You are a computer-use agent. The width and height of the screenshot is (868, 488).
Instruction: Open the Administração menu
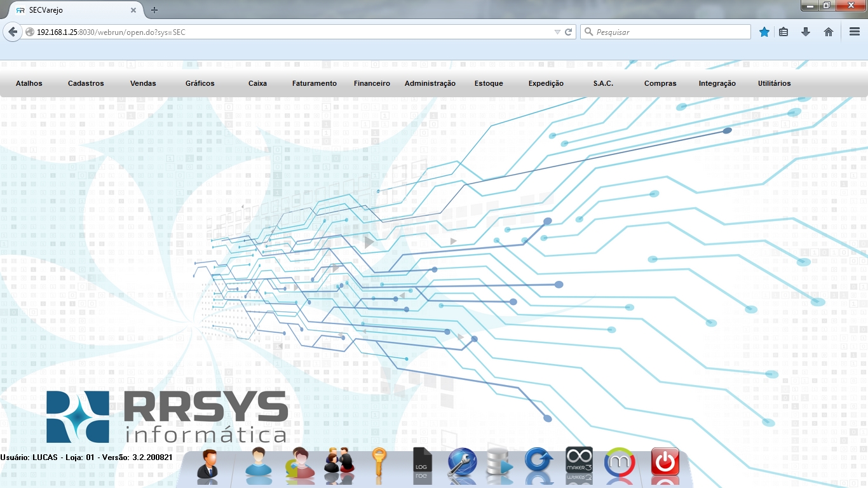coord(430,83)
